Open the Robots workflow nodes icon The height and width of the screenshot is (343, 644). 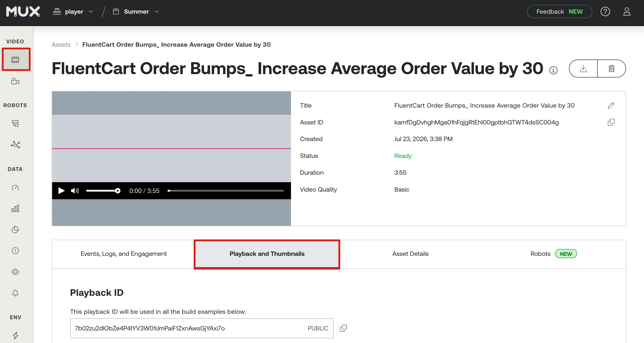pos(15,144)
